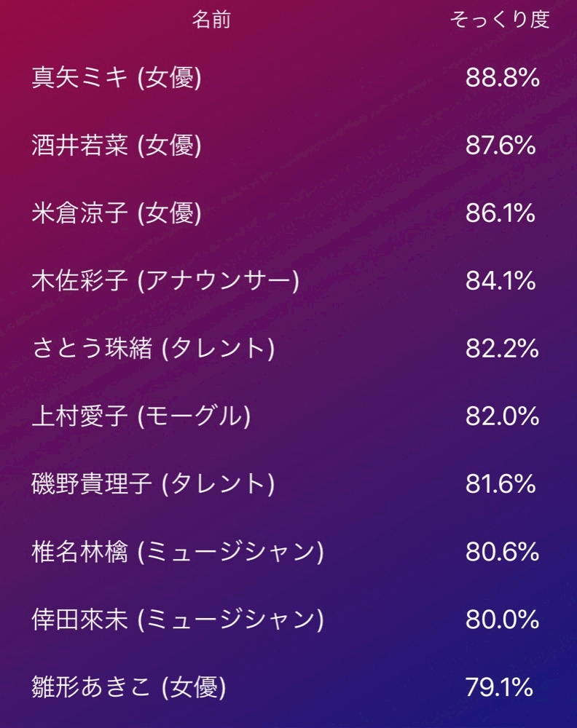Open the さとう珠緒 (タレント) result

(153, 348)
